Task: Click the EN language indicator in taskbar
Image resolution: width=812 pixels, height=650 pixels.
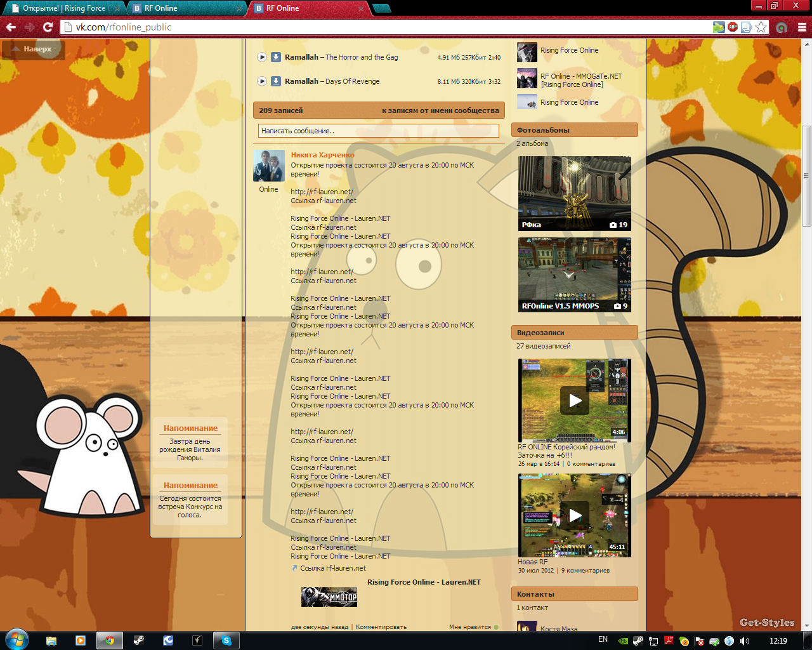Action: tap(603, 640)
